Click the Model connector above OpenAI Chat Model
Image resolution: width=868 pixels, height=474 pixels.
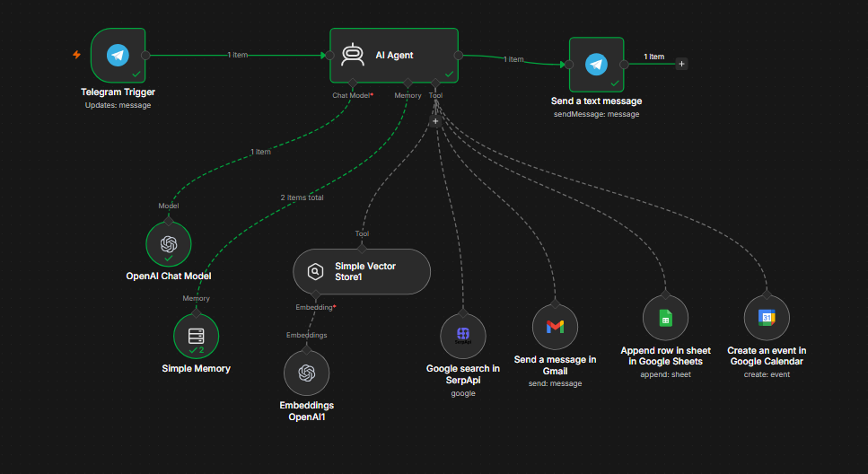(x=169, y=222)
